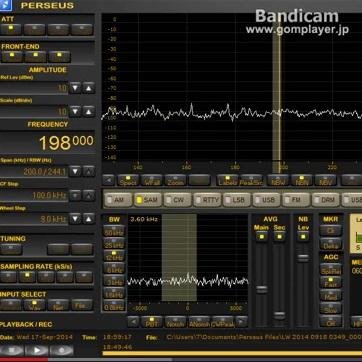Toggle the AVG Sec averaging indicator

coord(279,237)
